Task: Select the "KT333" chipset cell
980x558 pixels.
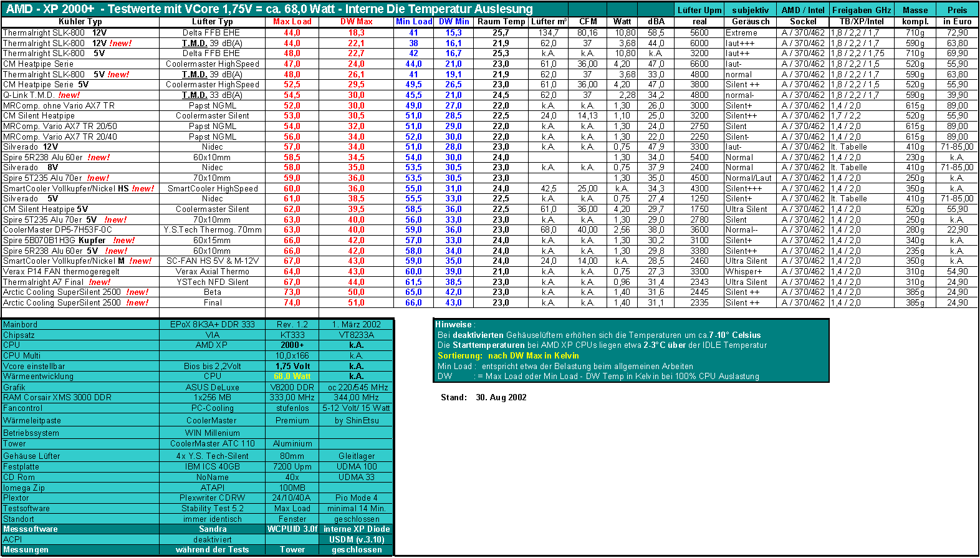Action: 292,335
